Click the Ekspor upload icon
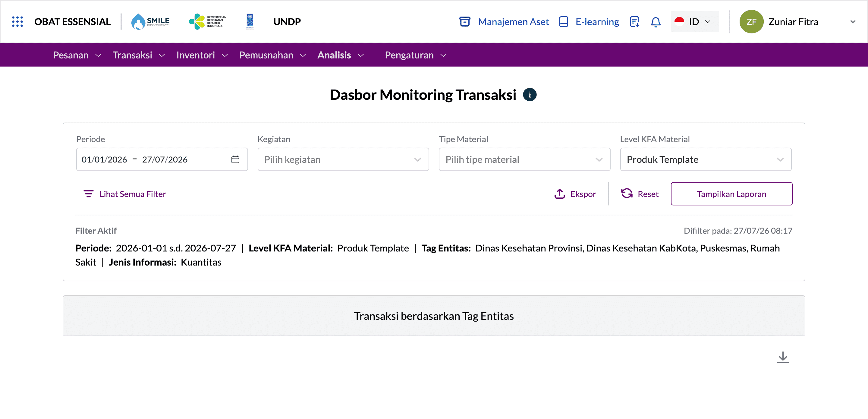This screenshot has width=868, height=419. (559, 194)
